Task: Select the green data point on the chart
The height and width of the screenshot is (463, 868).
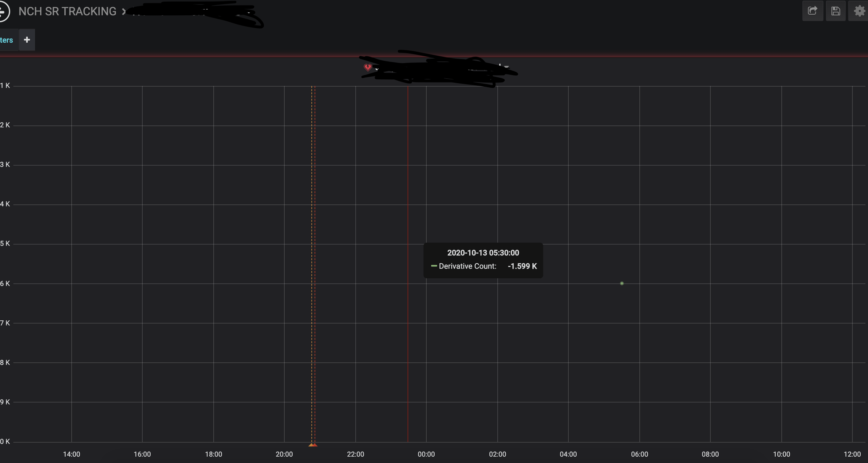Action: click(622, 283)
